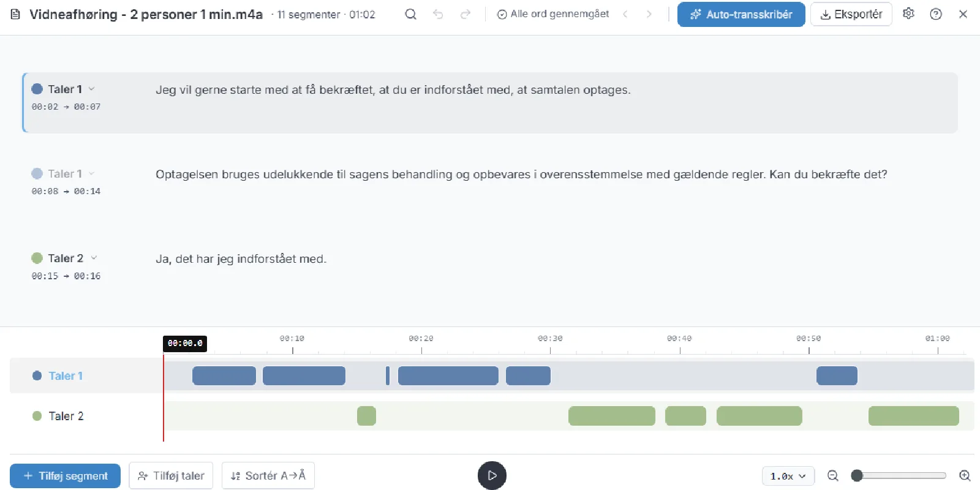This screenshot has width=980, height=490.
Task: Click the document file icon
Action: pyautogui.click(x=16, y=14)
